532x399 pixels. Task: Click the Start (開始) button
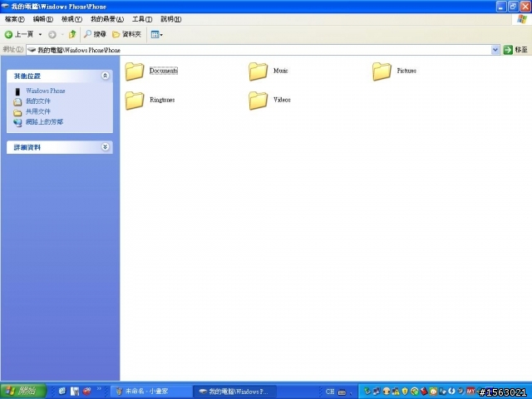coord(23,392)
